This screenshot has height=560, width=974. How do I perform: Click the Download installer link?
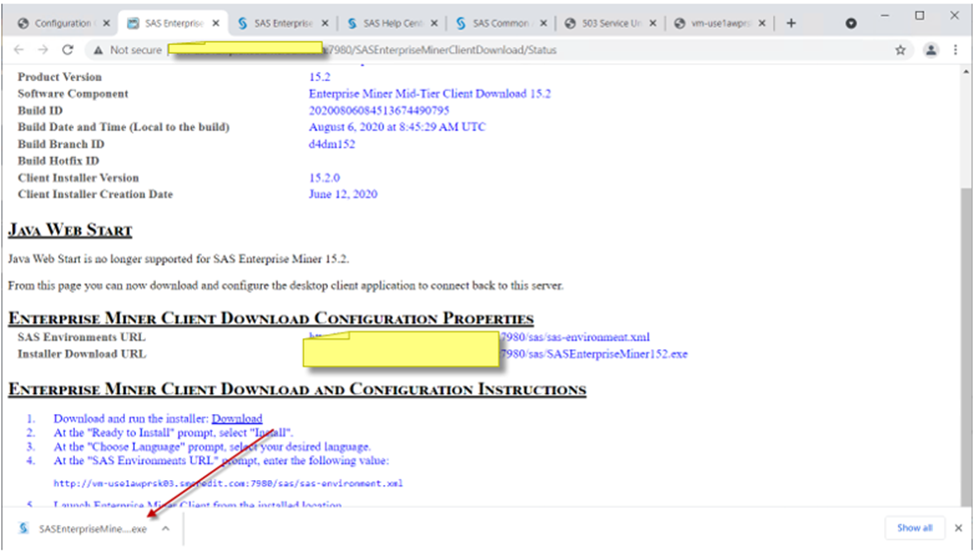tap(237, 418)
